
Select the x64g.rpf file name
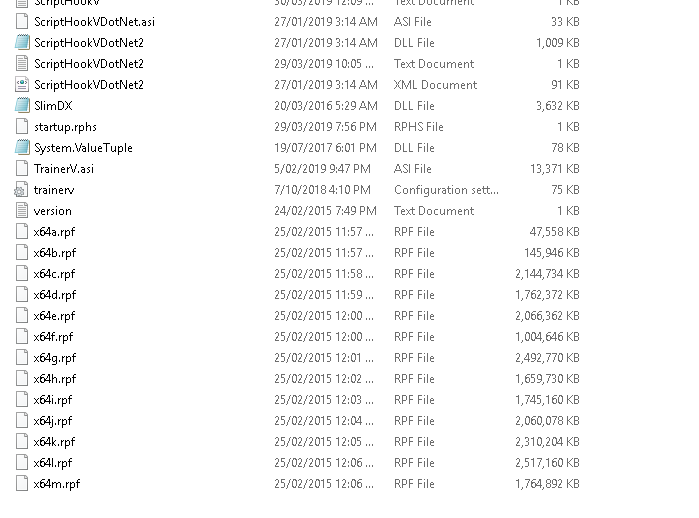click(x=54, y=358)
